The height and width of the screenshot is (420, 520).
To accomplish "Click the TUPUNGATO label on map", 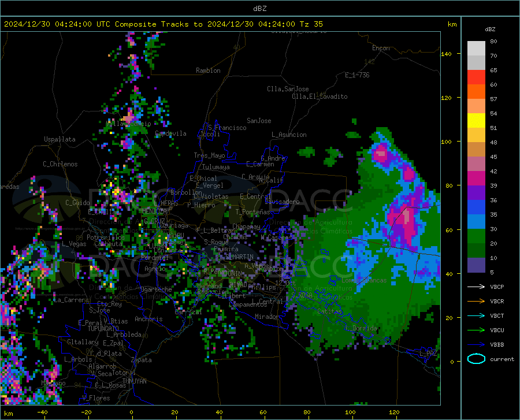I will (x=103, y=329).
